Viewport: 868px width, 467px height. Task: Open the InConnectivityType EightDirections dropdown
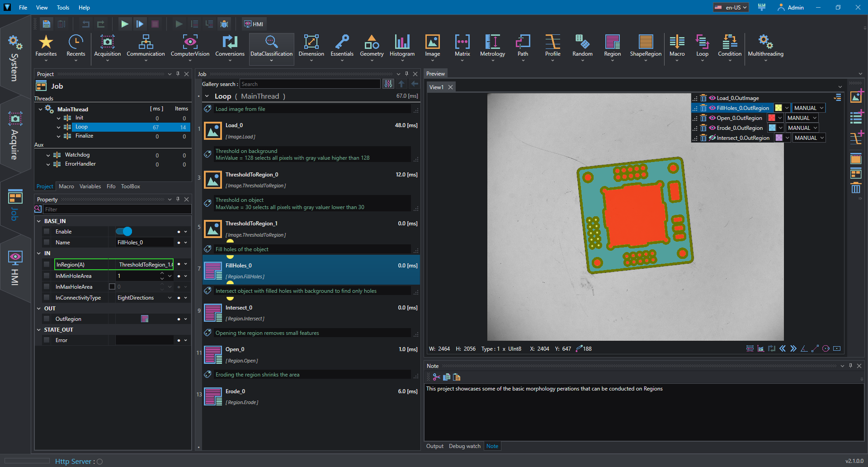pyautogui.click(x=144, y=298)
